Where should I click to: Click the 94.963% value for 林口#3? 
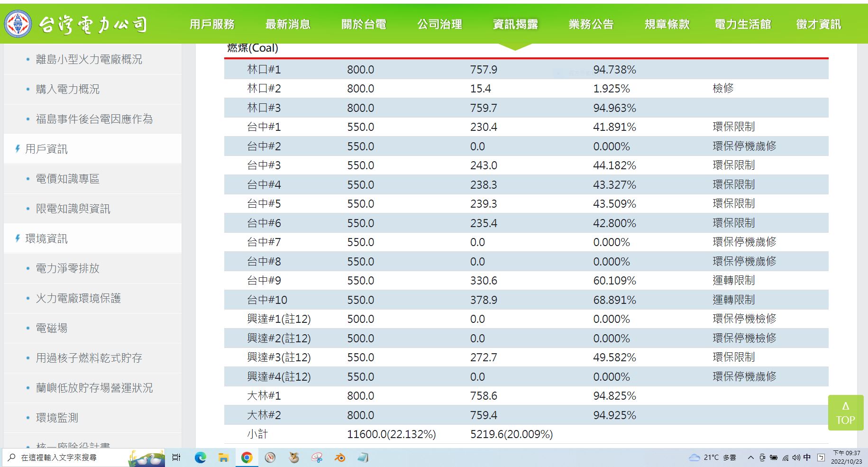pyautogui.click(x=614, y=108)
